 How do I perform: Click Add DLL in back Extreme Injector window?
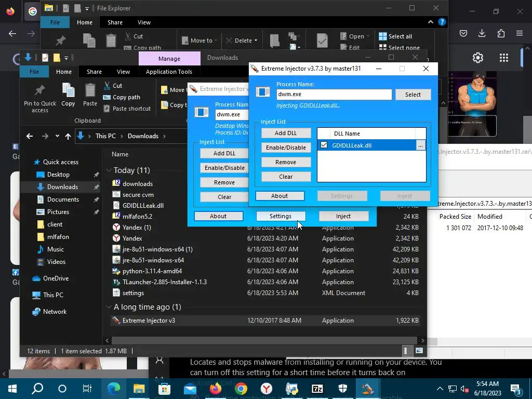[224, 153]
